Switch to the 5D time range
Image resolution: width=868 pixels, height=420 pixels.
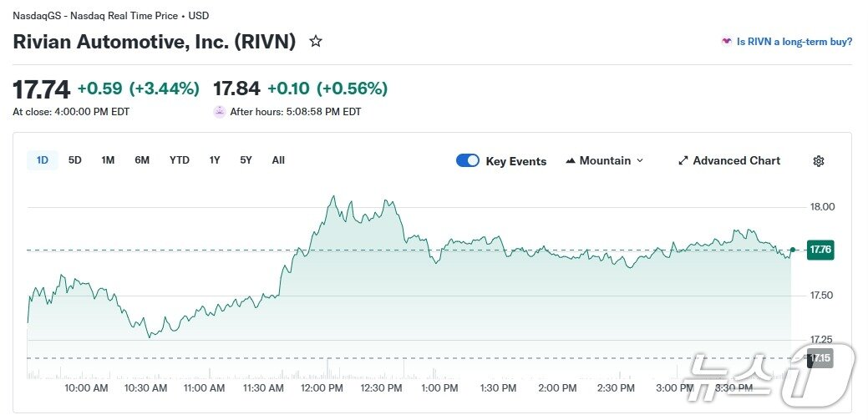[75, 160]
